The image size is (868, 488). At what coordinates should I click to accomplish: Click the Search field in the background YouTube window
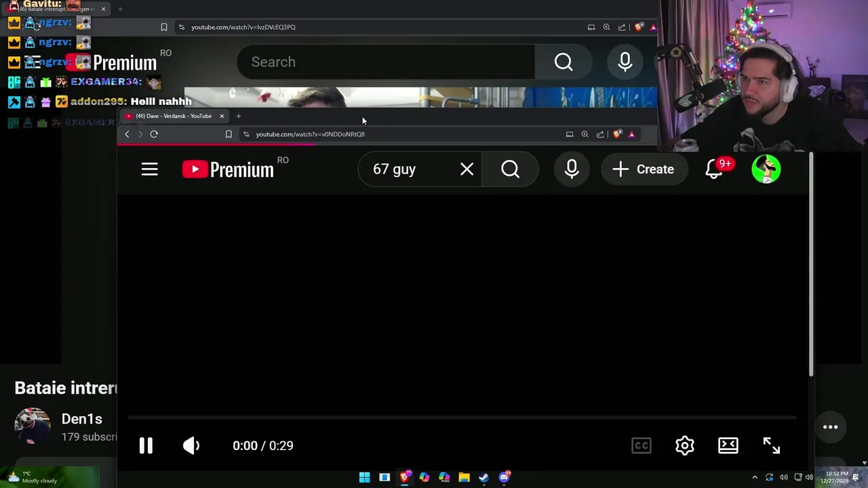(x=386, y=62)
